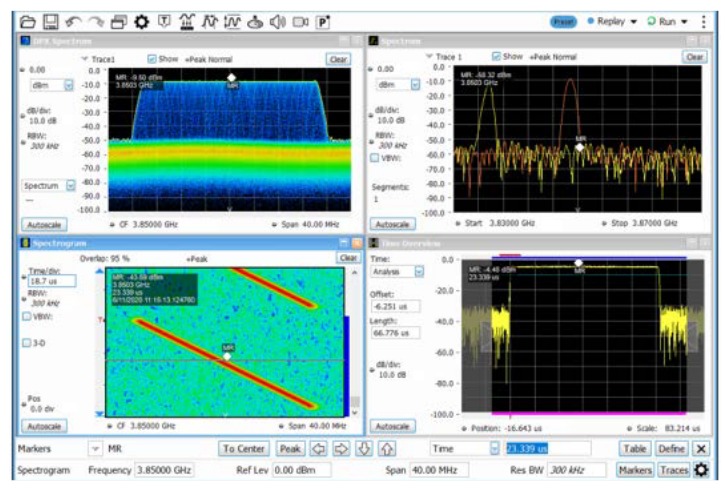Screen dimensions: 726x493
Task: Click the Frequency 3.85000 GHz input field
Action: point(163,470)
